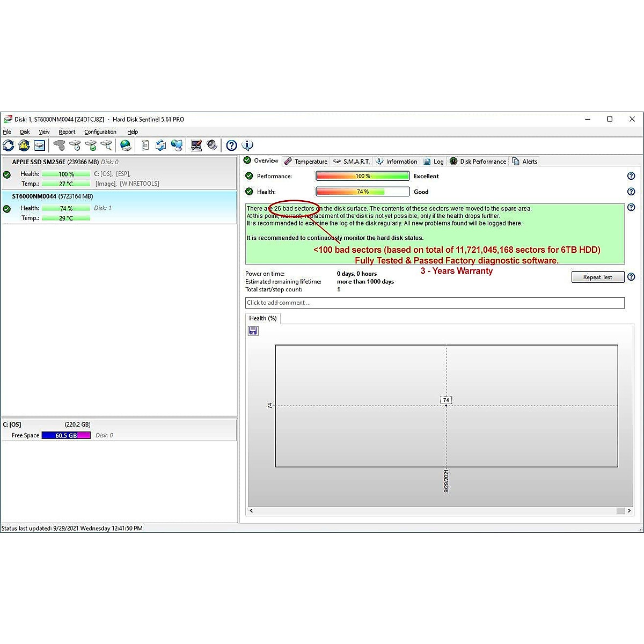This screenshot has width=644, height=644.
Task: Open the blue question mark help icon in toolbar
Action: [231, 145]
